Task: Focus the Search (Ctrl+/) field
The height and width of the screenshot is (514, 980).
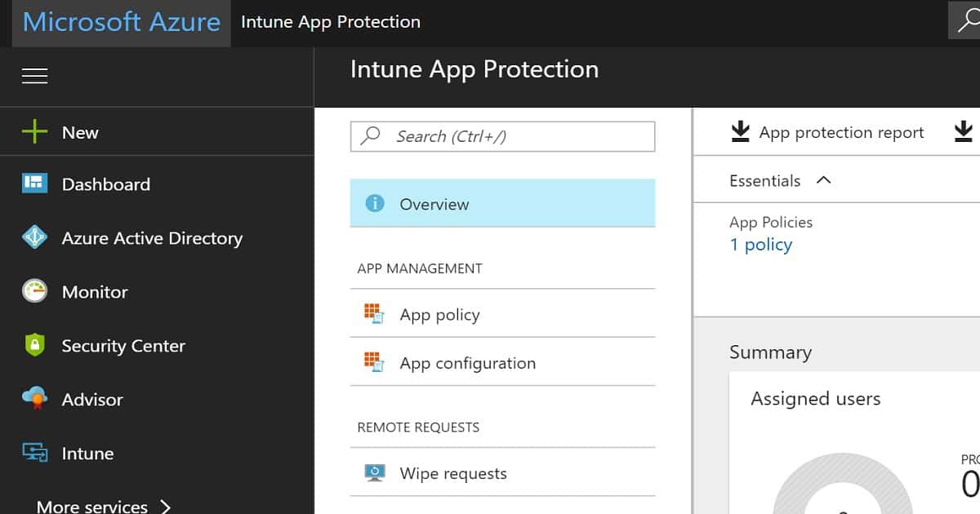Action: coord(502,136)
